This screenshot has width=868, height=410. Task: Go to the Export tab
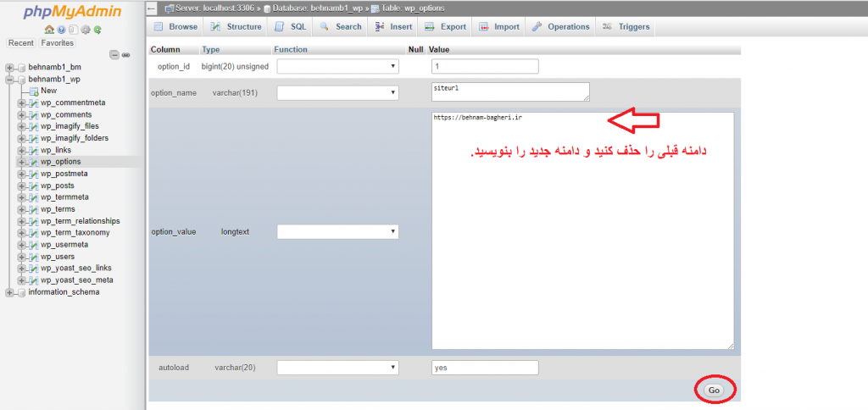(x=446, y=26)
